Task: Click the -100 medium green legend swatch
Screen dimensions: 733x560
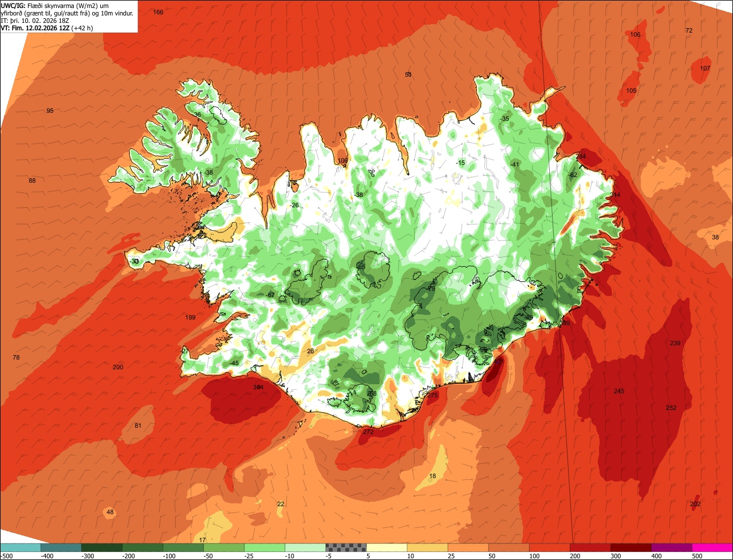Action: click(183, 547)
